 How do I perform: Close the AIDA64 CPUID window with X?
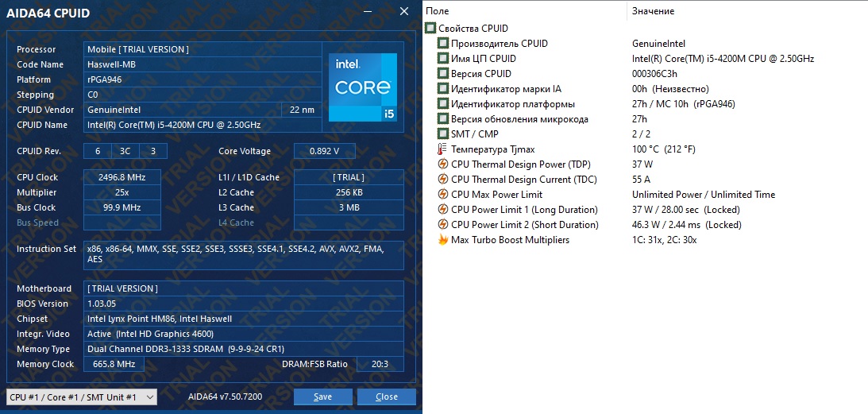click(404, 12)
